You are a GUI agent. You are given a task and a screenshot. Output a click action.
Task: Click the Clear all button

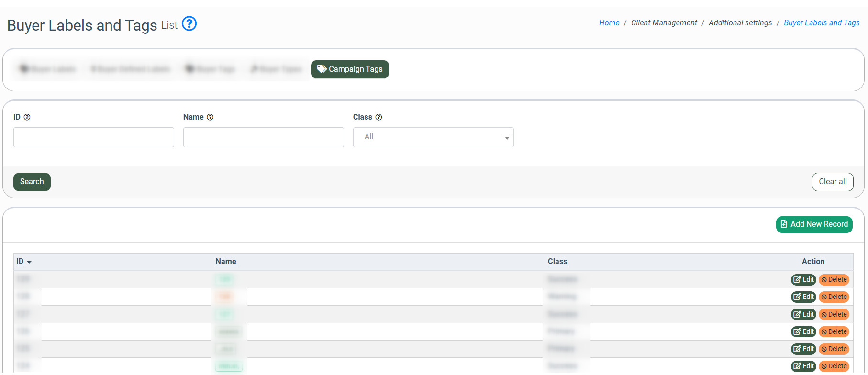pyautogui.click(x=832, y=182)
